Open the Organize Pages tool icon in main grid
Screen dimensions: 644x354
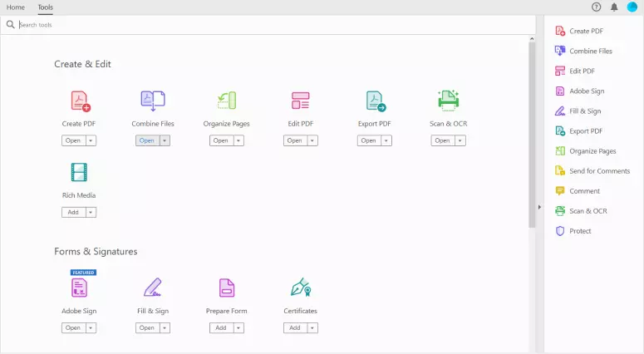point(227,101)
